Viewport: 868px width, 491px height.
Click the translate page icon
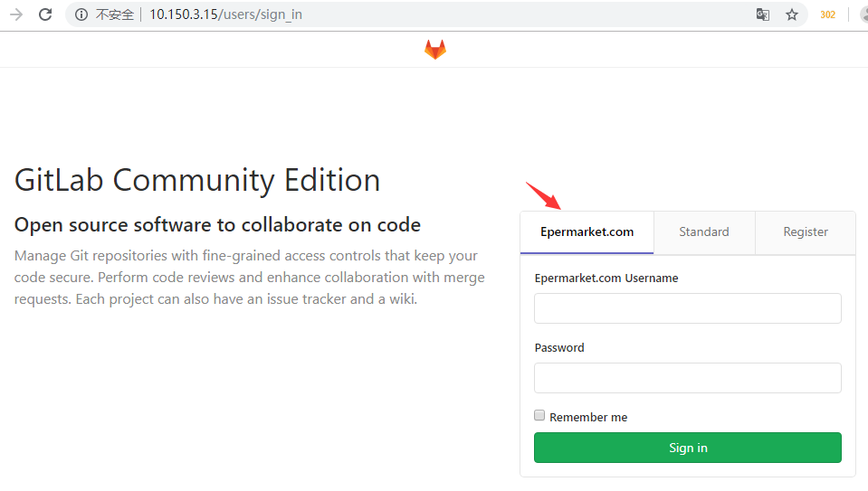pos(763,14)
